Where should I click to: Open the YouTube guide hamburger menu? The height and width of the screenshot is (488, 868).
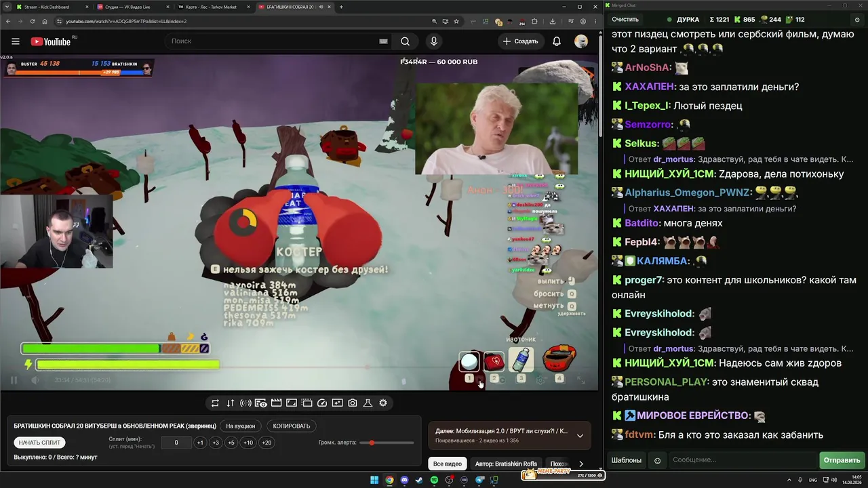[16, 41]
